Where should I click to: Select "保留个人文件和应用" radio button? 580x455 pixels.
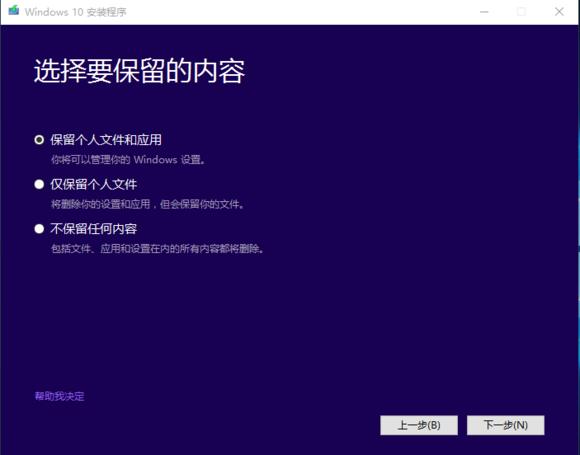point(39,140)
